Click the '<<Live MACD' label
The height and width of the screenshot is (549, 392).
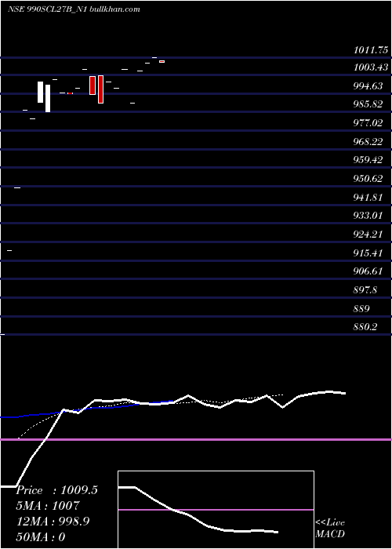330,528
